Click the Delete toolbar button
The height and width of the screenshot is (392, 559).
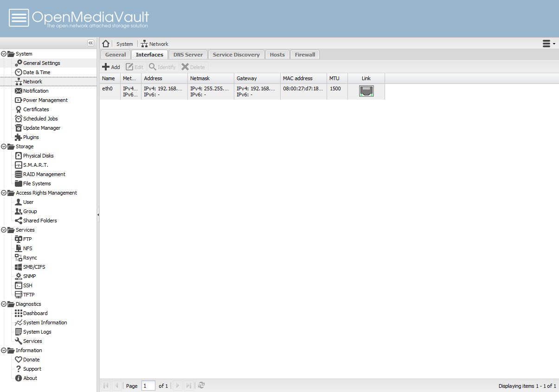point(193,67)
